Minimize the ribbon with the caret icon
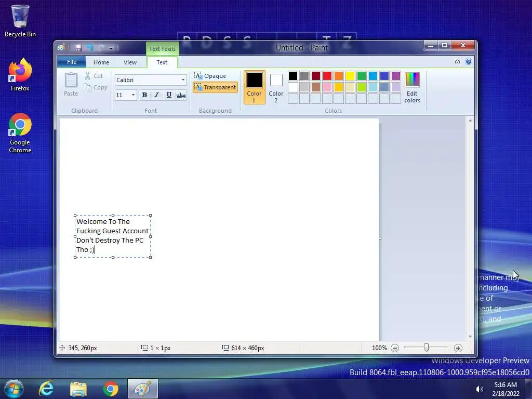Screen dimensions: 532x399 457,62
